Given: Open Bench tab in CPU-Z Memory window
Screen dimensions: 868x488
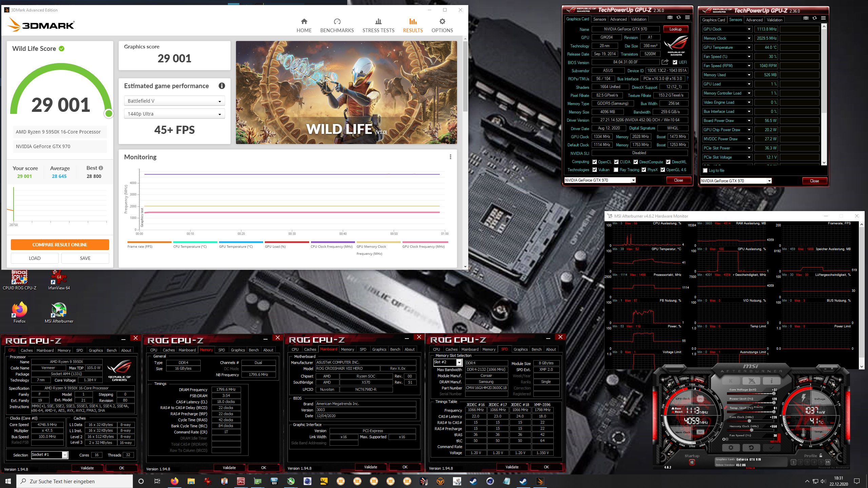Looking at the screenshot, I should coord(254,350).
